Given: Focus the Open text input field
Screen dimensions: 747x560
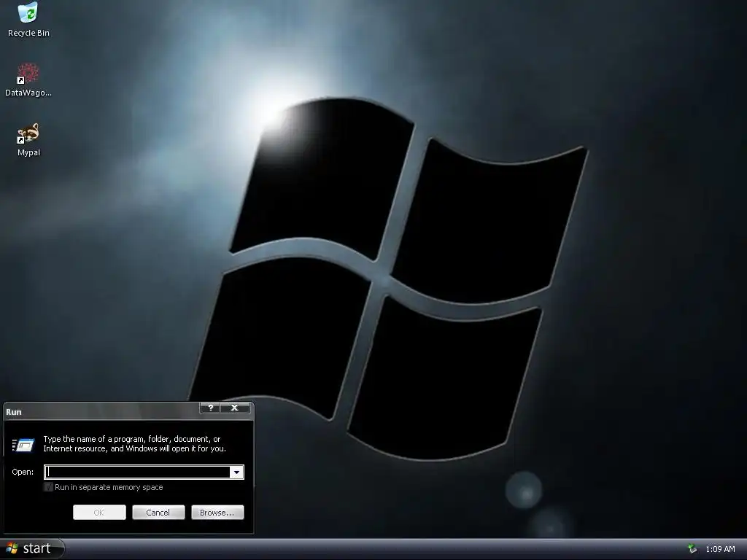Looking at the screenshot, I should pyautogui.click(x=137, y=472).
